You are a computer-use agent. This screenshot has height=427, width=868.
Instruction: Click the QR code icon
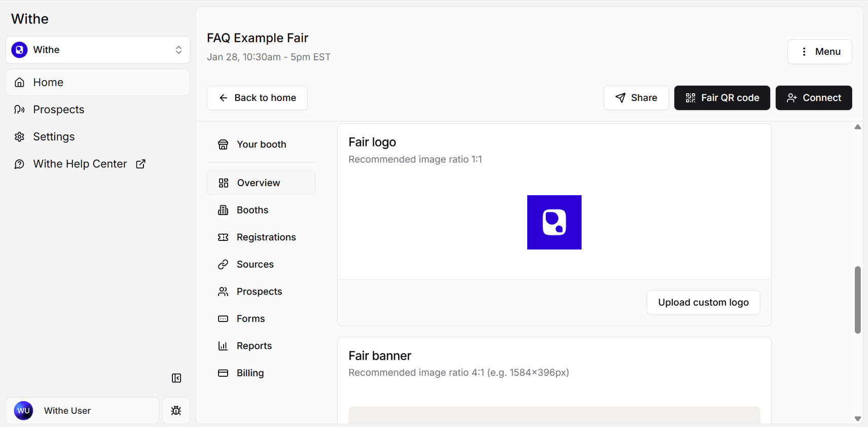[691, 98]
